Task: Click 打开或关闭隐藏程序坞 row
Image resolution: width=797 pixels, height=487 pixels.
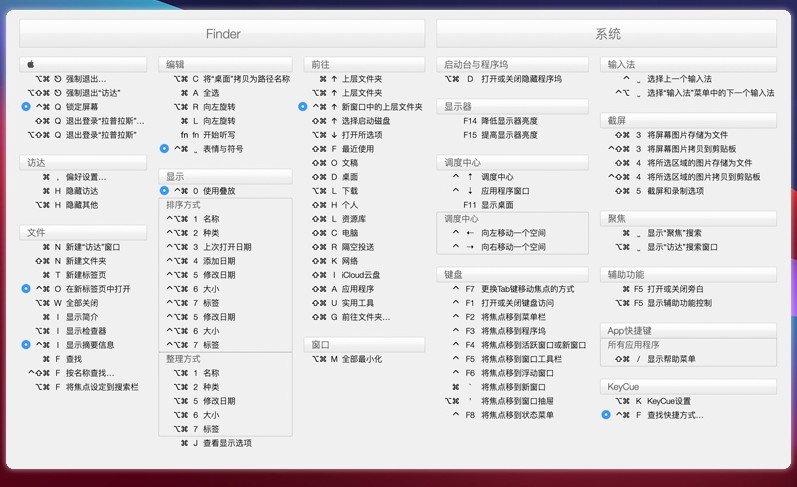Action: (x=503, y=79)
